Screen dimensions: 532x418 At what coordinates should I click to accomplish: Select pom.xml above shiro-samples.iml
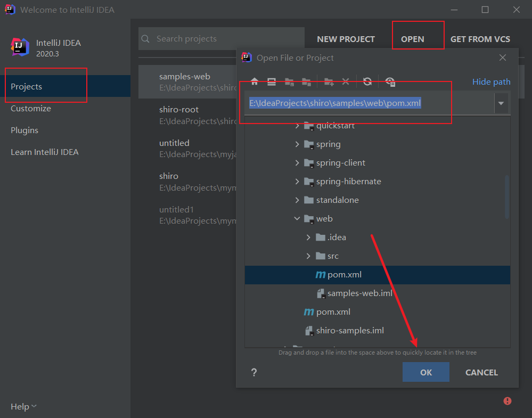(x=377, y=312)
